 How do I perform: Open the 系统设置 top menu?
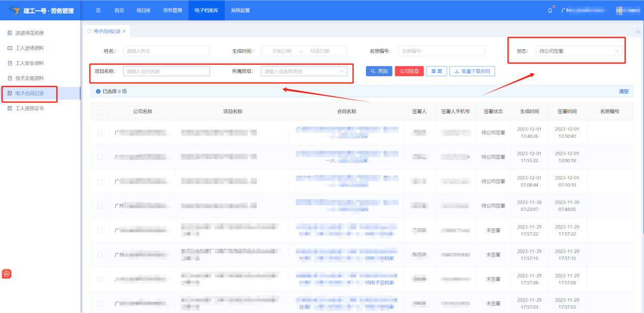(x=240, y=11)
